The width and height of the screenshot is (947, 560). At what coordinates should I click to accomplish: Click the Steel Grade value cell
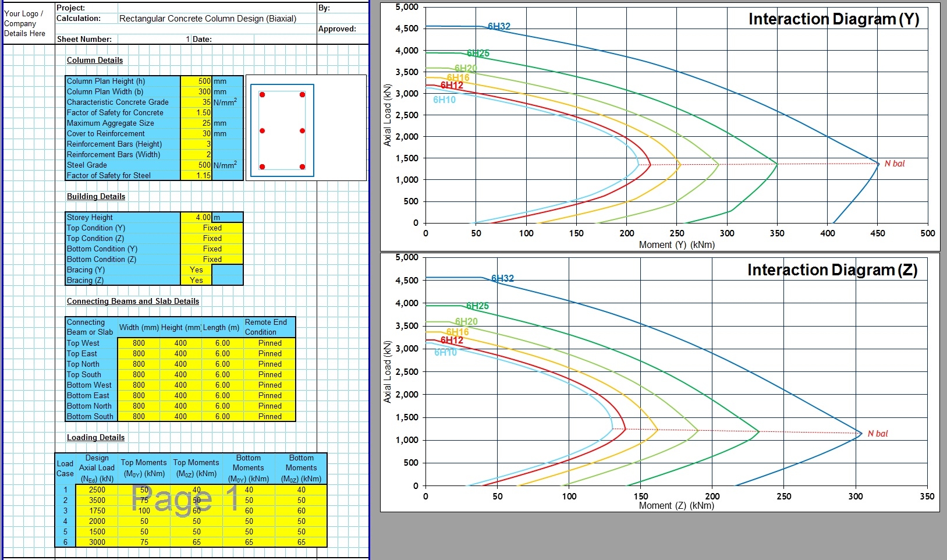[196, 165]
